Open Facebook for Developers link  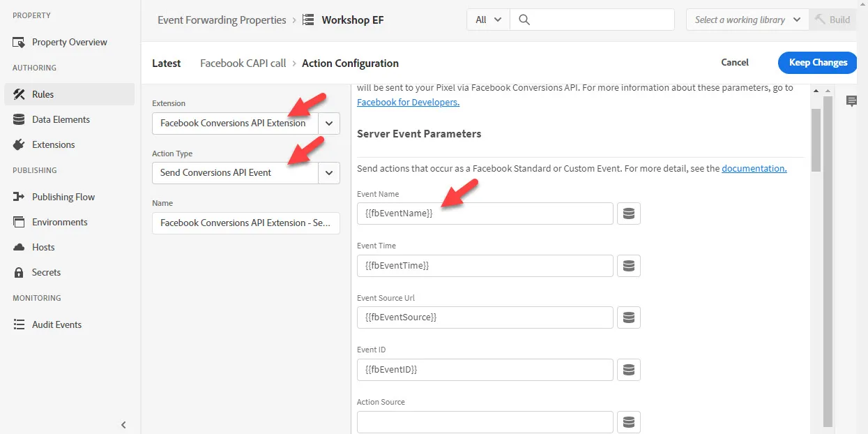point(408,102)
